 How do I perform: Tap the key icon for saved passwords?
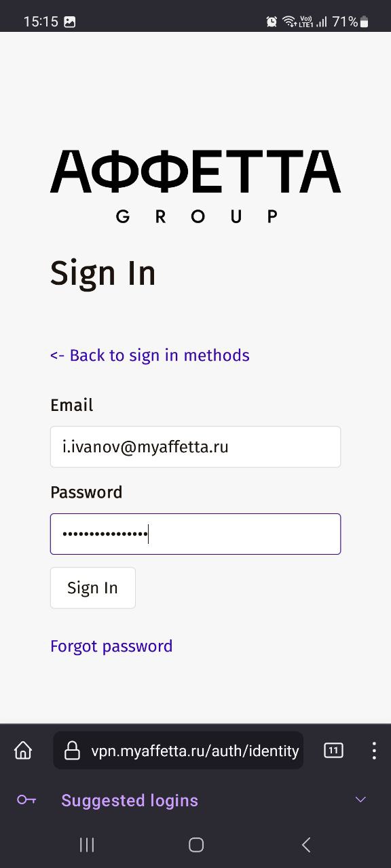click(26, 800)
